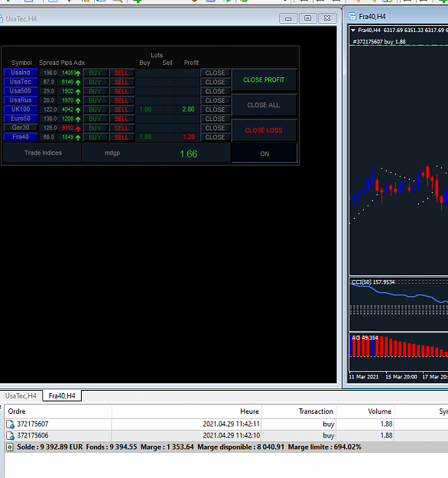
Task: Click BUY on the UsaInd row
Action: tap(95, 73)
